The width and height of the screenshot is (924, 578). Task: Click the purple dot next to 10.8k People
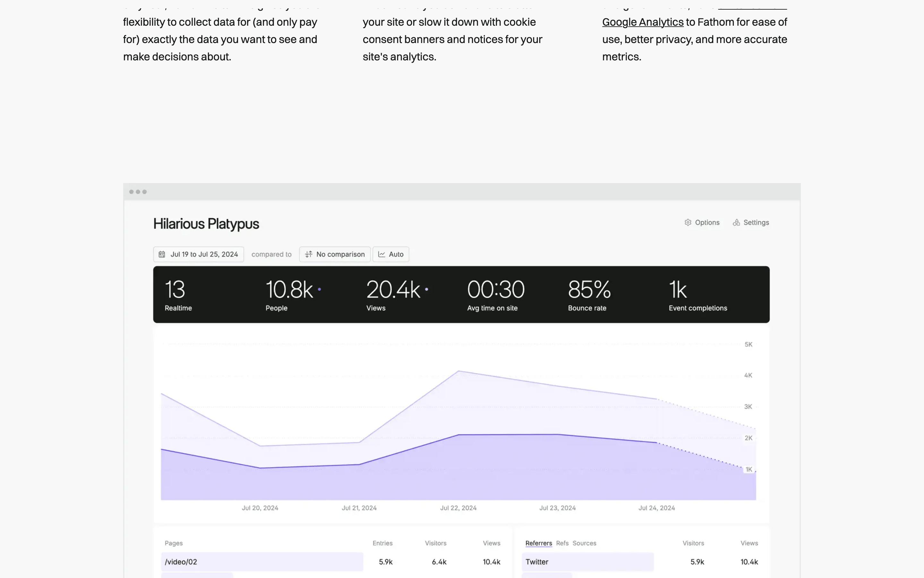pyautogui.click(x=319, y=289)
